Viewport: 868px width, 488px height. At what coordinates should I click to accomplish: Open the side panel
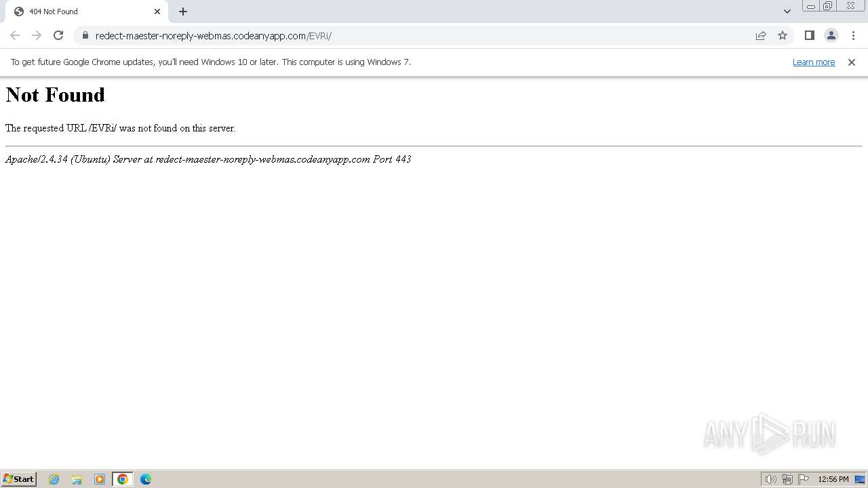pyautogui.click(x=809, y=35)
